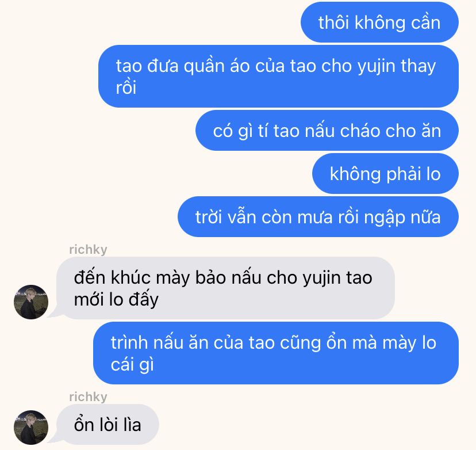Tap richky's avatar next to 'ổn lòi lìa'

click(31, 428)
